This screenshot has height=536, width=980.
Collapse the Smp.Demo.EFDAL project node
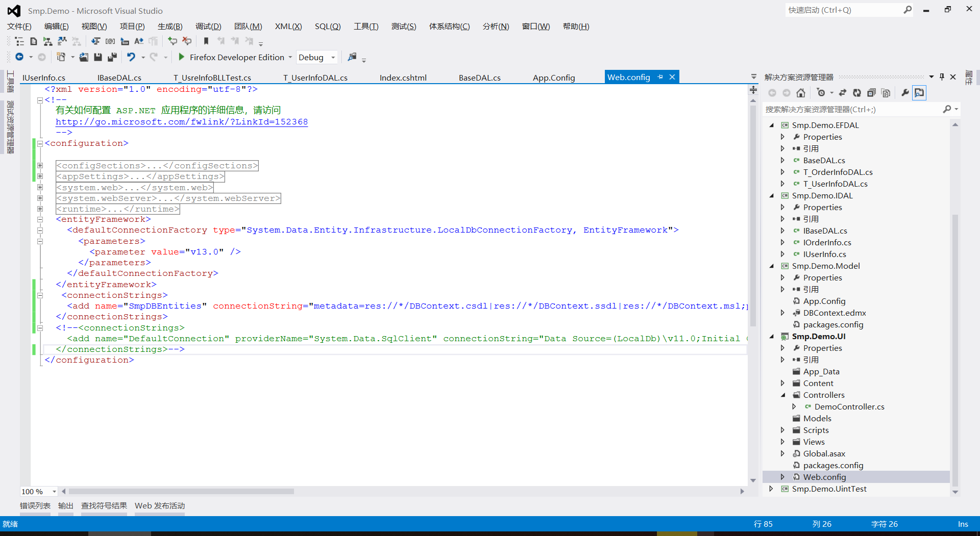tap(772, 125)
